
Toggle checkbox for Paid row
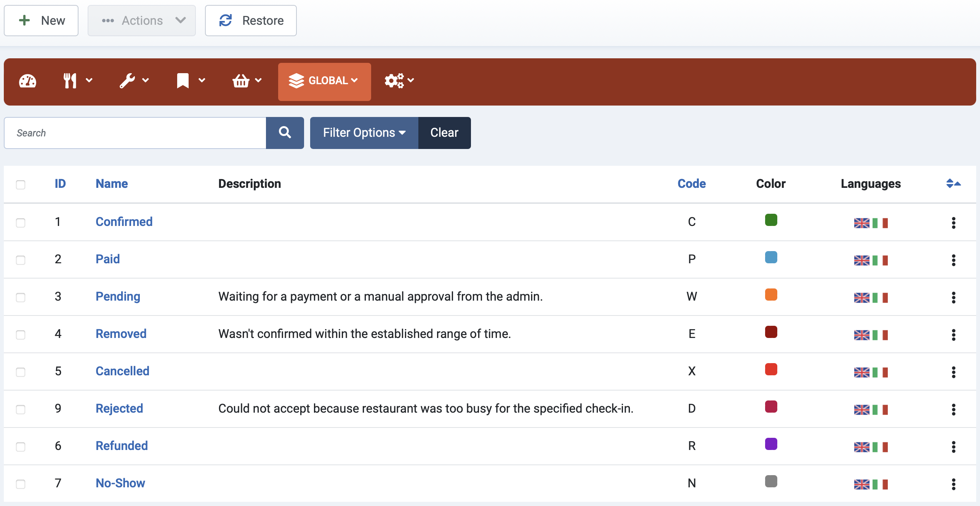[x=21, y=259]
